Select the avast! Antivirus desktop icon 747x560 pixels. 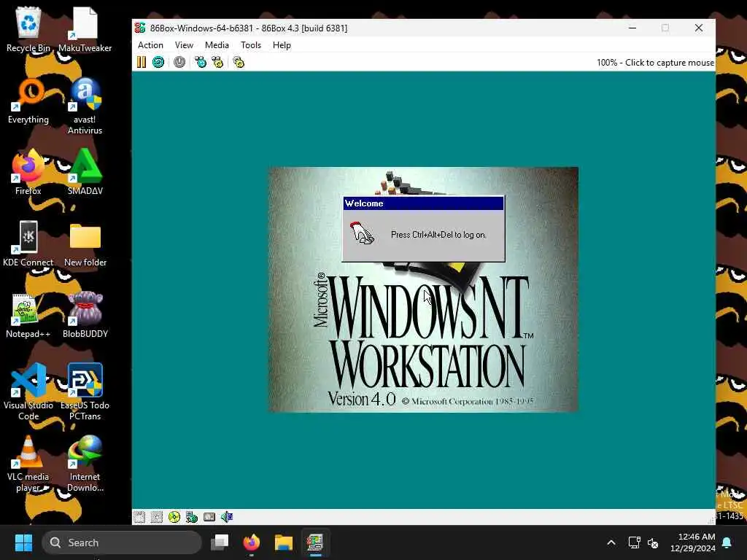click(x=85, y=106)
